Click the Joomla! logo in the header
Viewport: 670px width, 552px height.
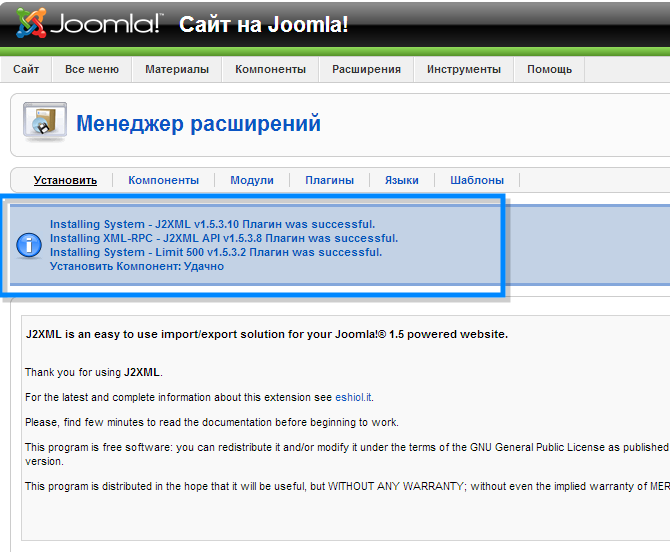(x=88, y=23)
